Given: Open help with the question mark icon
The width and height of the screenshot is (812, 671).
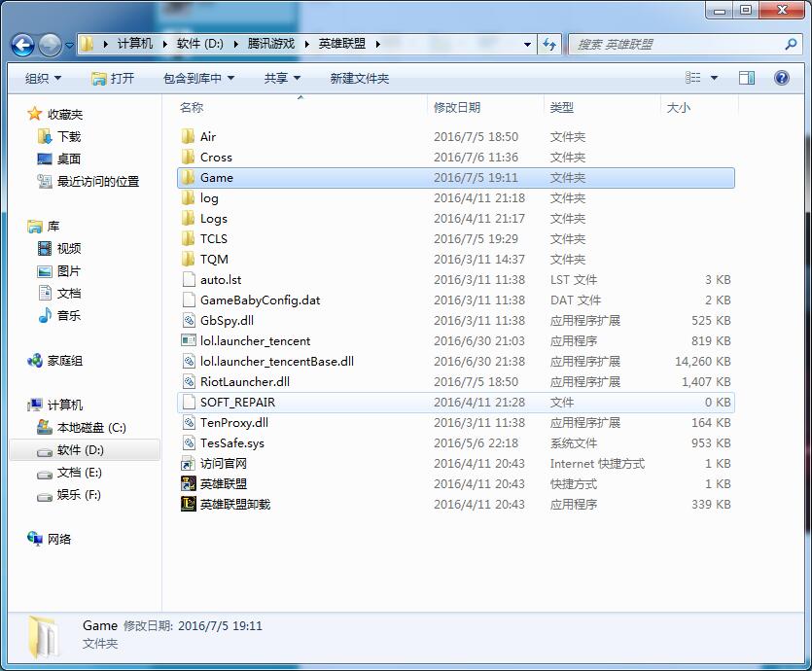Looking at the screenshot, I should point(782,78).
